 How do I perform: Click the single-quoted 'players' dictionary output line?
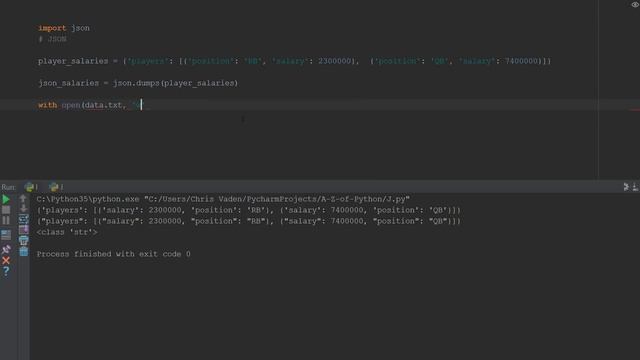pyautogui.click(x=249, y=210)
